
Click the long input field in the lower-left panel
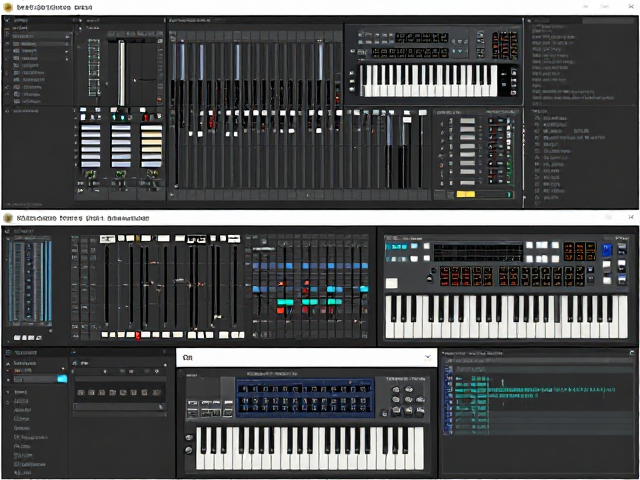(119, 407)
